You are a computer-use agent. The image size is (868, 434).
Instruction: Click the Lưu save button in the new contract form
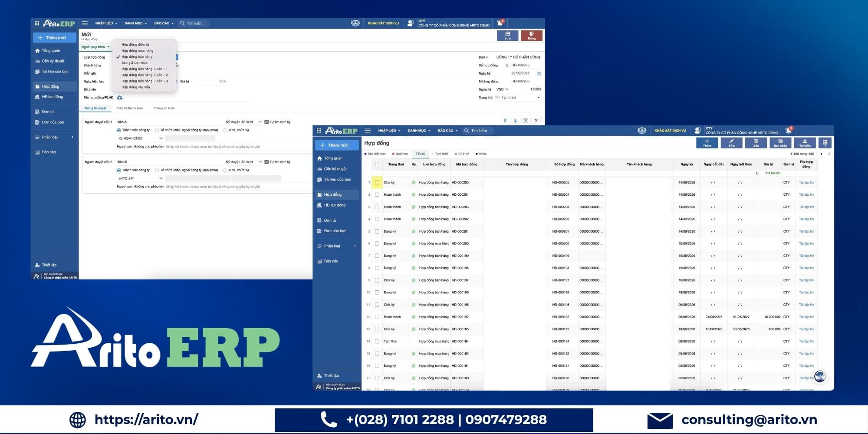point(507,36)
